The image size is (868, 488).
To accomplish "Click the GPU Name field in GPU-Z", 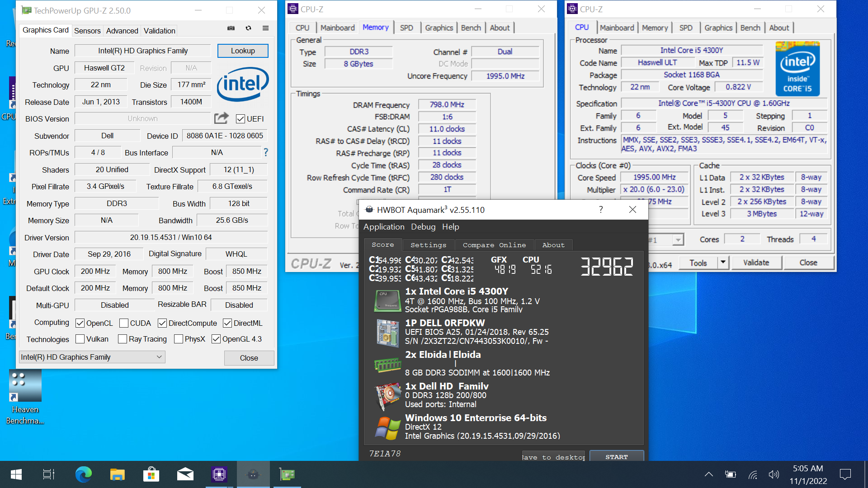I will (x=143, y=51).
